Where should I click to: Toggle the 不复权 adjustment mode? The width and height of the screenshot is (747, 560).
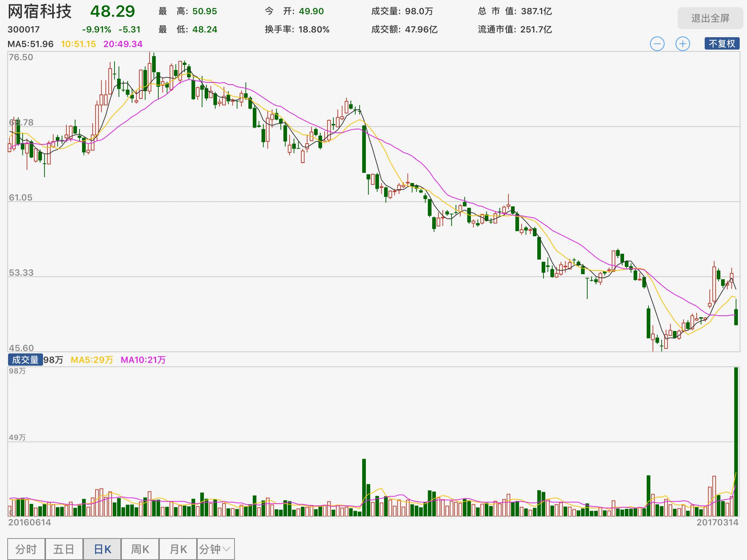pos(722,44)
